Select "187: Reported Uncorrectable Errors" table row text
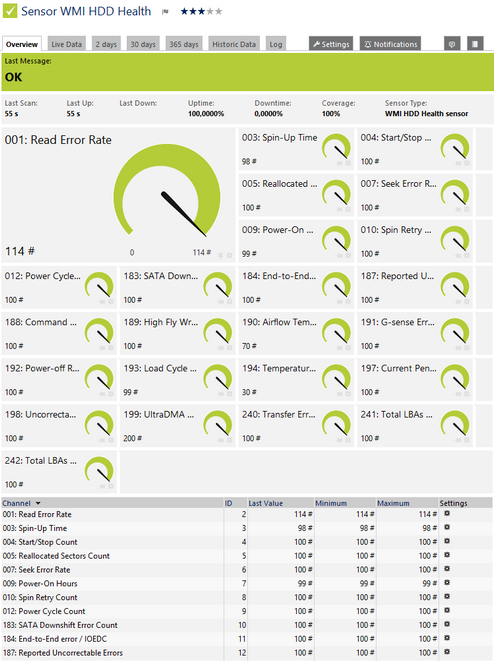Viewport: 494px width, 661px height. [x=63, y=653]
